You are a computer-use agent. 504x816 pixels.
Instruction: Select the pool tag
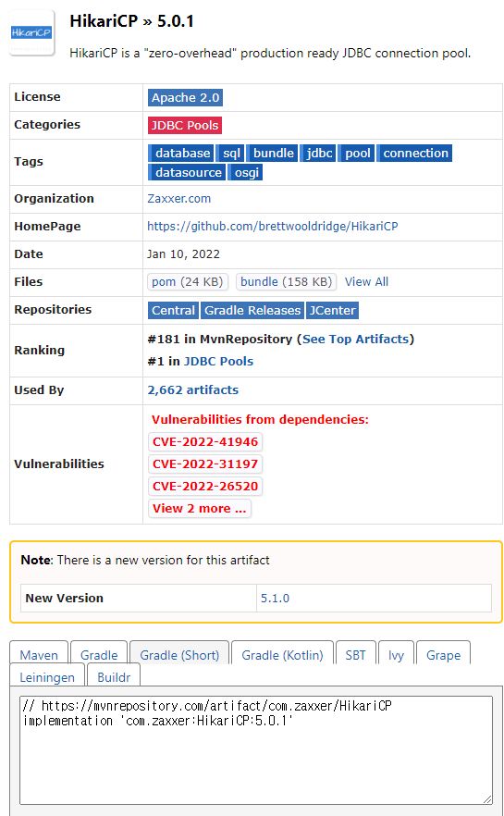point(356,153)
